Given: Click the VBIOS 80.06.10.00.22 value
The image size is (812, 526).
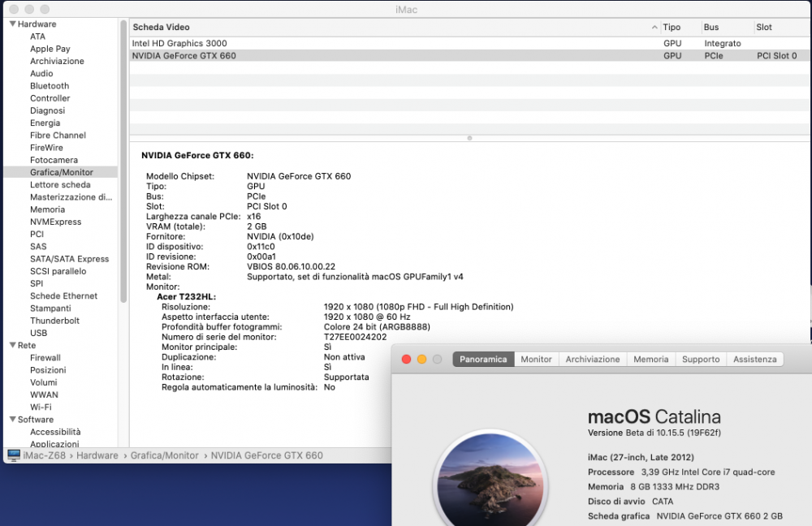Looking at the screenshot, I should coord(291,266).
